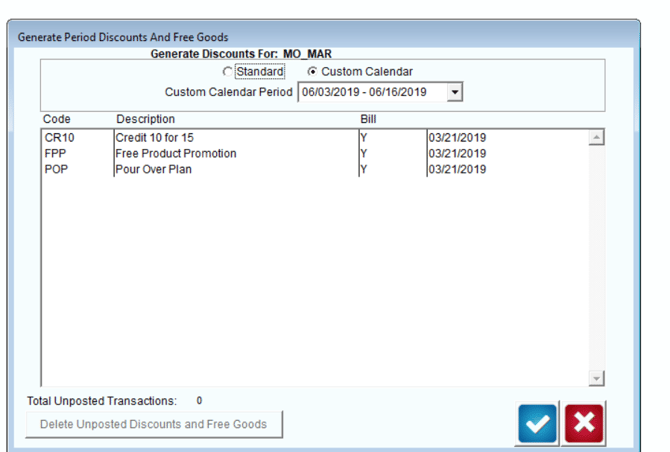The image size is (670, 452).
Task: Click the Bill Y value for CR10
Action: pos(364,138)
